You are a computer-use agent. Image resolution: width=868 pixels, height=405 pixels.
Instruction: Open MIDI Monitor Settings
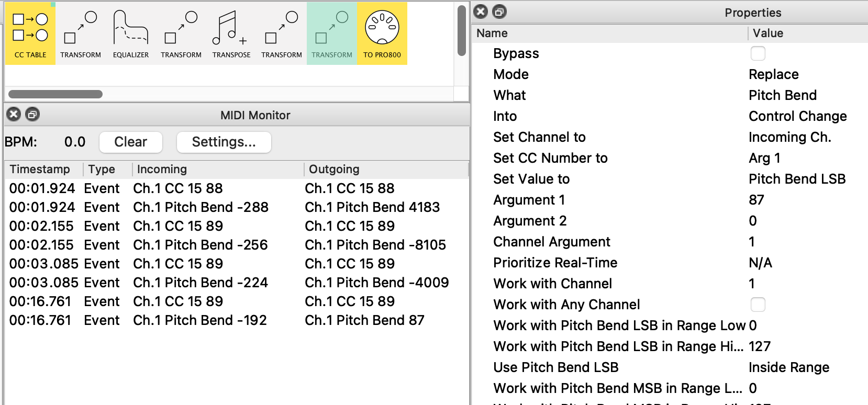[224, 142]
